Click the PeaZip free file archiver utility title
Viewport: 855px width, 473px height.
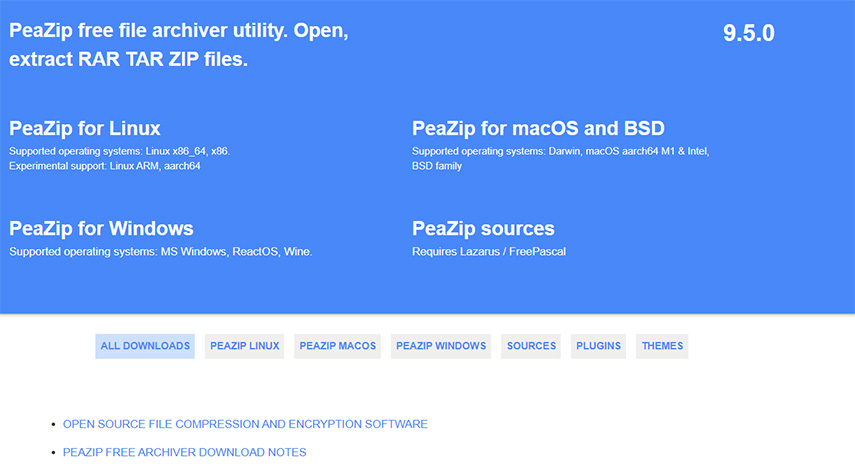[179, 45]
